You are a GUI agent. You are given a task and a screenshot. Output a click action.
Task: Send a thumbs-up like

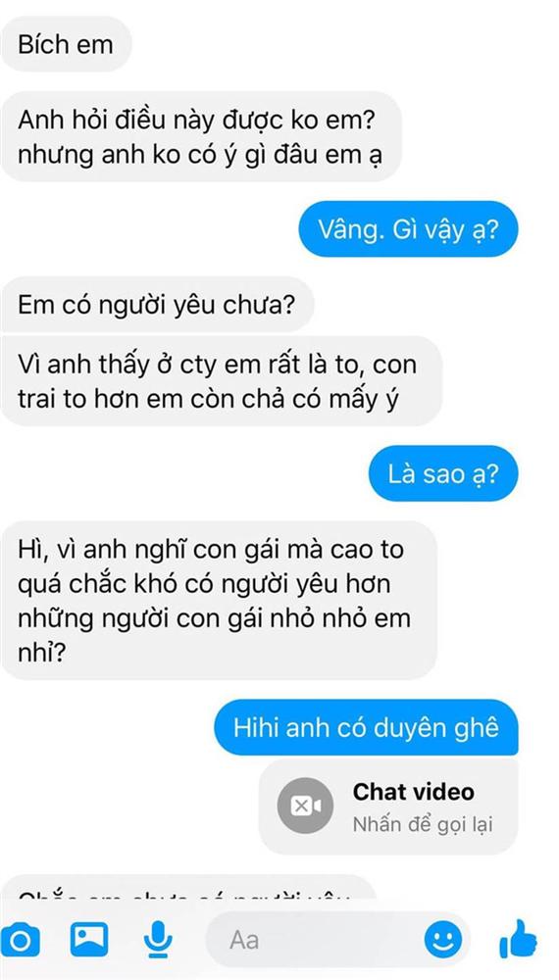point(518,938)
